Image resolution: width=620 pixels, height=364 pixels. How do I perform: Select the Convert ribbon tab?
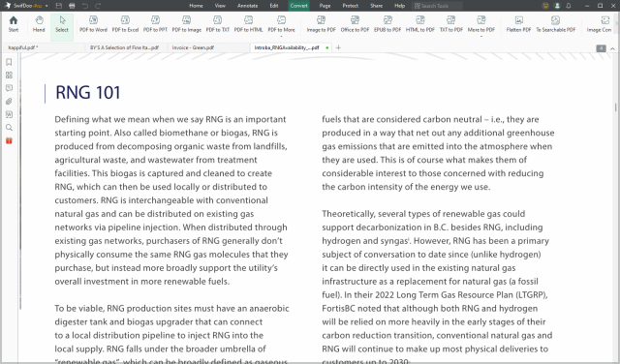(299, 6)
